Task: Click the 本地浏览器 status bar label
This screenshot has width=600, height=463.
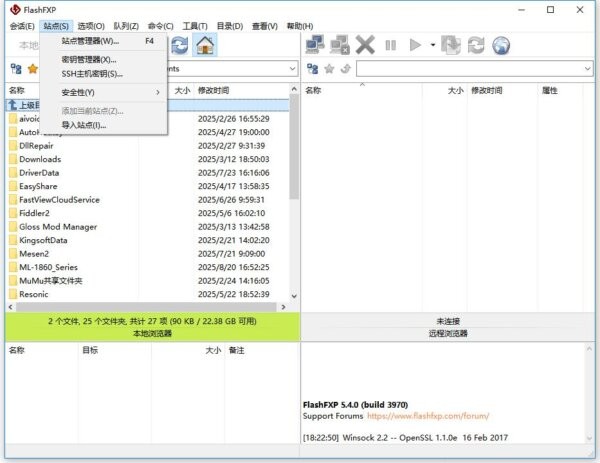Action: click(x=152, y=333)
